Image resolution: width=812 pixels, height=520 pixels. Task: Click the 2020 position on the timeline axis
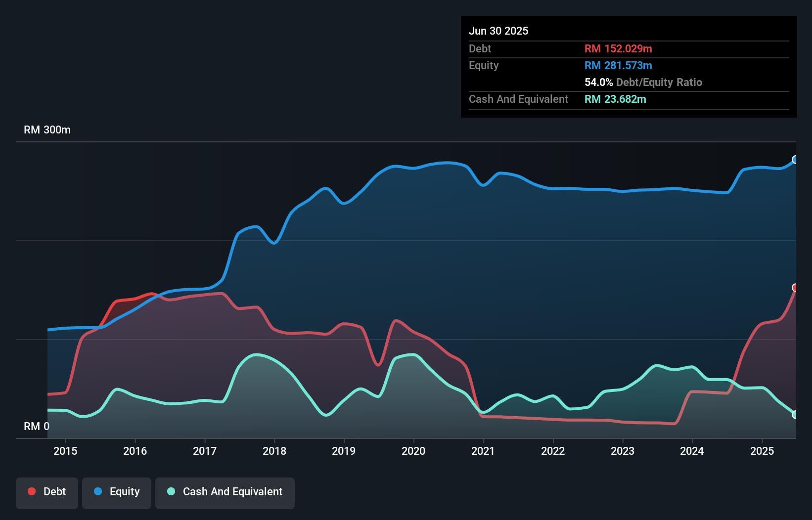pyautogui.click(x=414, y=451)
